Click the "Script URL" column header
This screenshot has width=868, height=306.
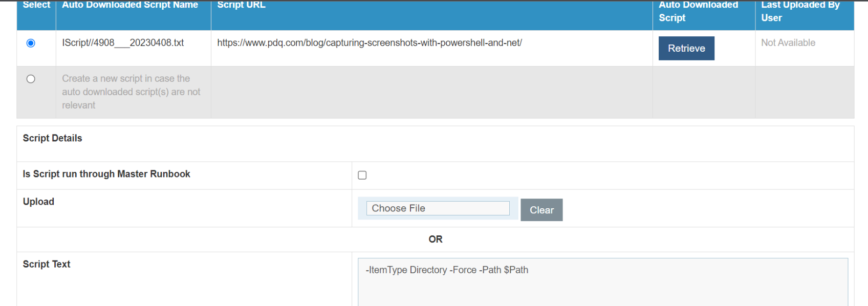[x=242, y=5]
